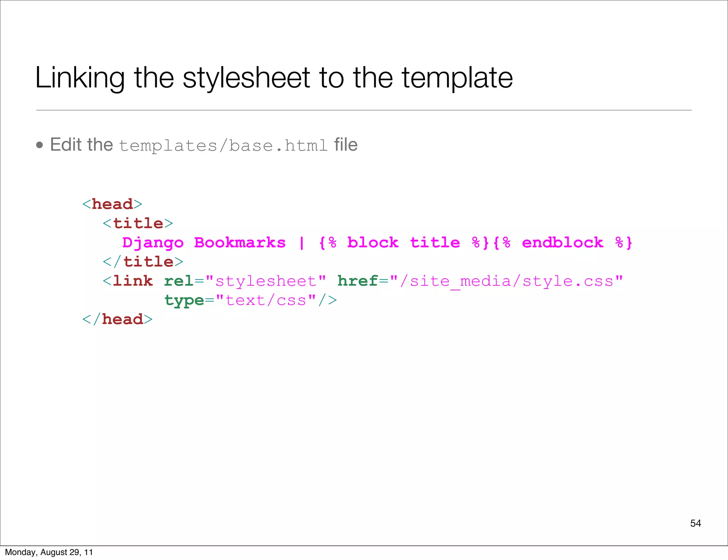Click the "Django Bookmarks | {% block title %}" line
This screenshot has width=728, height=560.
378,243
